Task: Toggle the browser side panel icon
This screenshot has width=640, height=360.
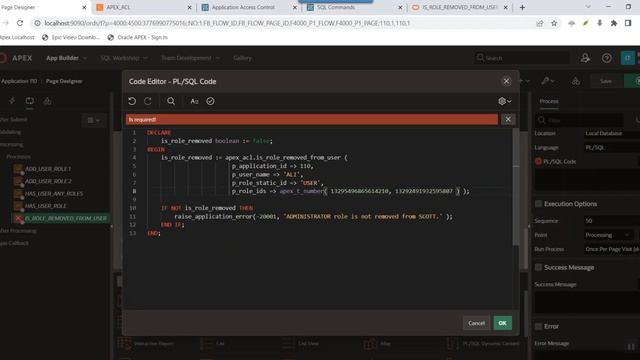Action: click(628, 23)
